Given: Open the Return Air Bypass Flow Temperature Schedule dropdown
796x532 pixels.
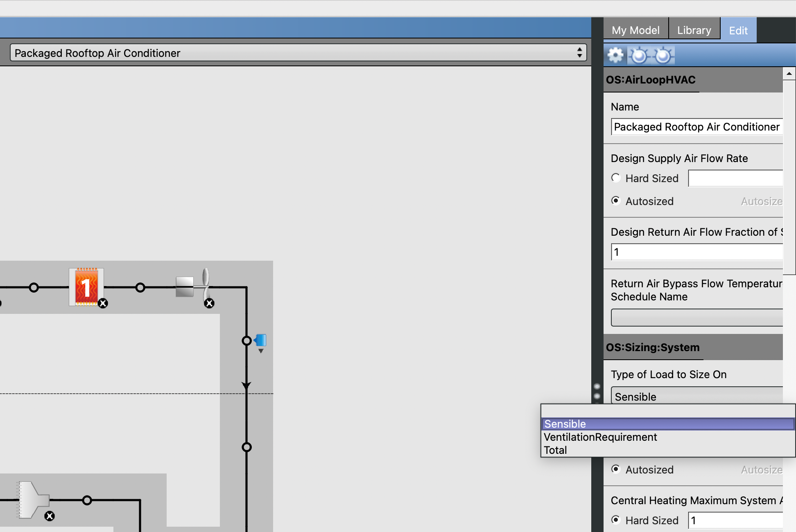Looking at the screenshot, I should pyautogui.click(x=696, y=317).
